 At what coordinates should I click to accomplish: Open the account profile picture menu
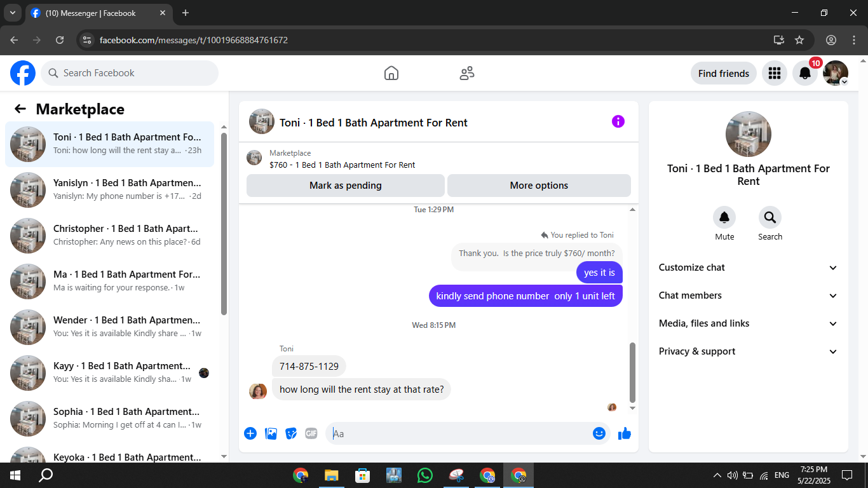pyautogui.click(x=836, y=73)
